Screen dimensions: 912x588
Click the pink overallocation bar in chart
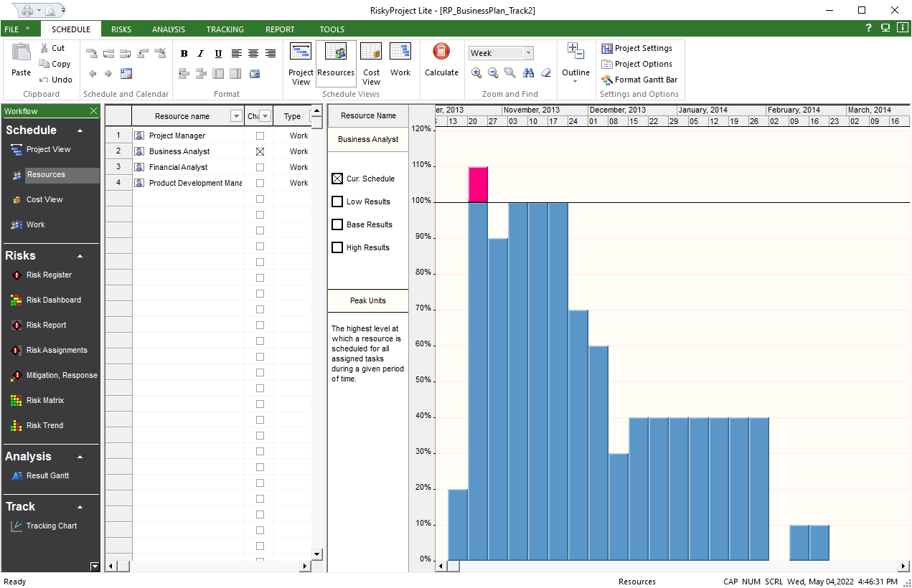(478, 184)
